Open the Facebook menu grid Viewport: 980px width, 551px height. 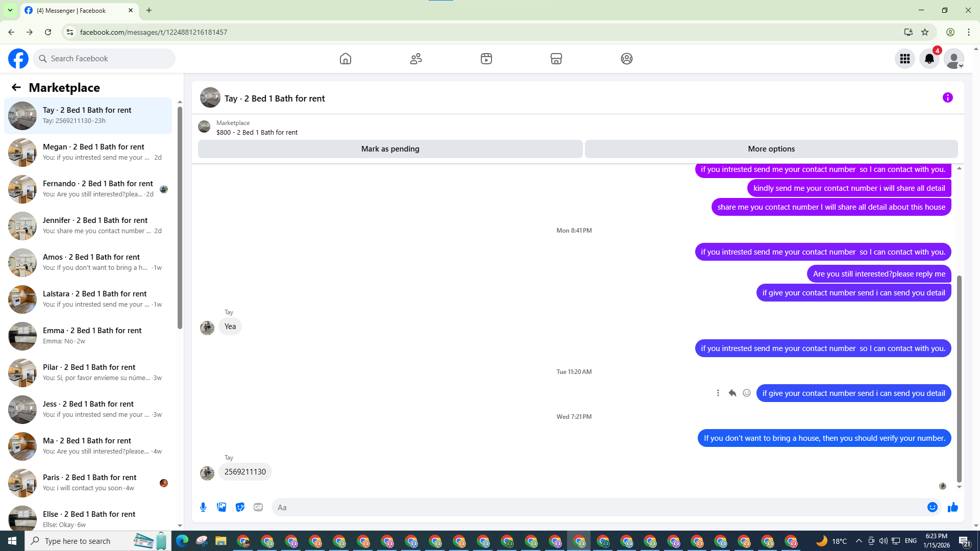point(904,59)
